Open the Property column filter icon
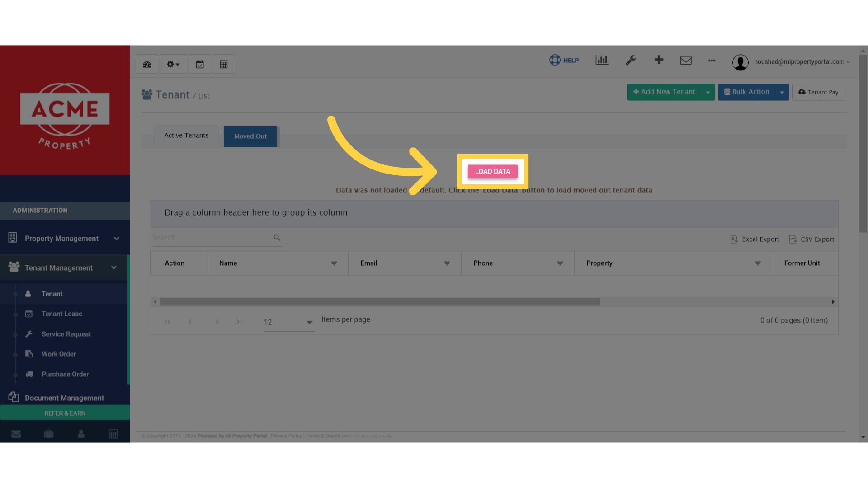The height and width of the screenshot is (488, 868). point(758,263)
